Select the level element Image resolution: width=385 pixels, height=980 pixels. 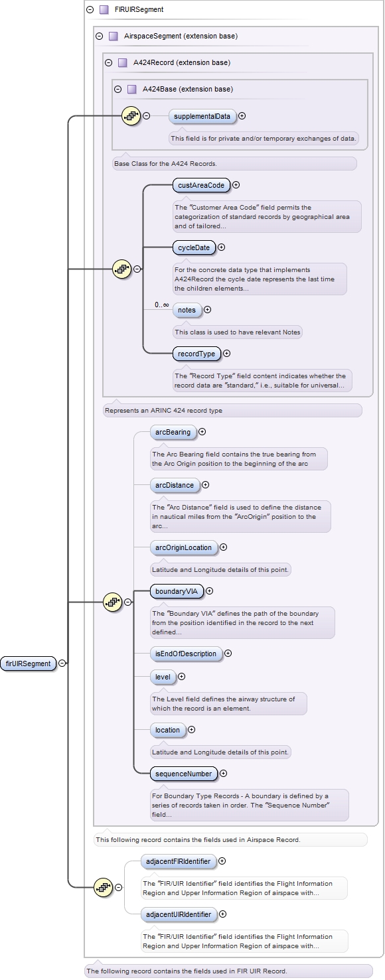163,677
